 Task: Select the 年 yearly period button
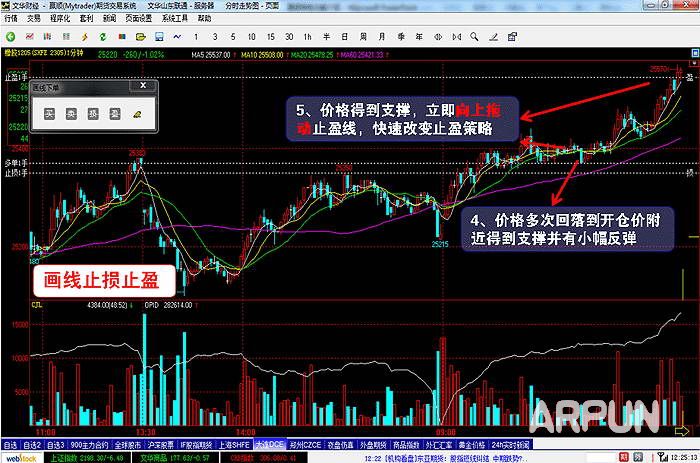click(419, 37)
